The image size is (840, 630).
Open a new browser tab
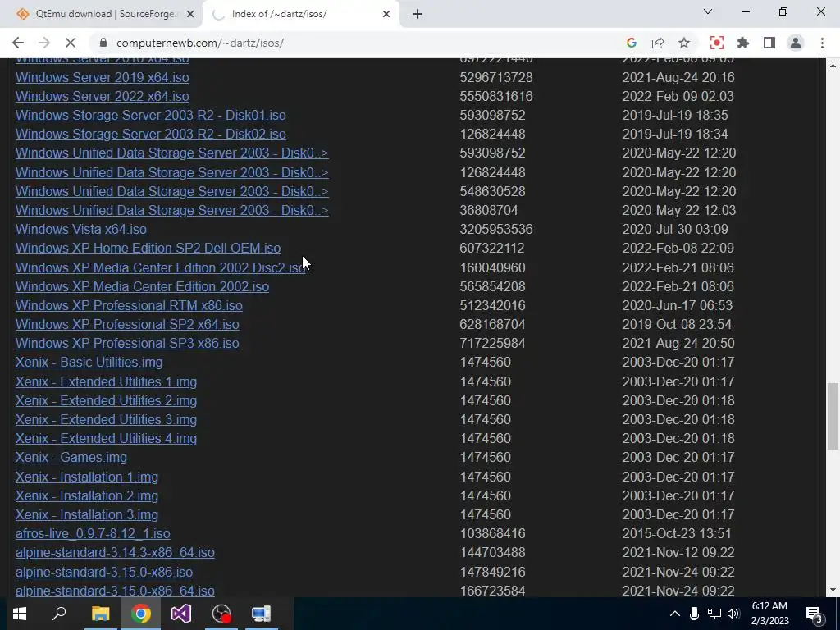click(x=418, y=14)
